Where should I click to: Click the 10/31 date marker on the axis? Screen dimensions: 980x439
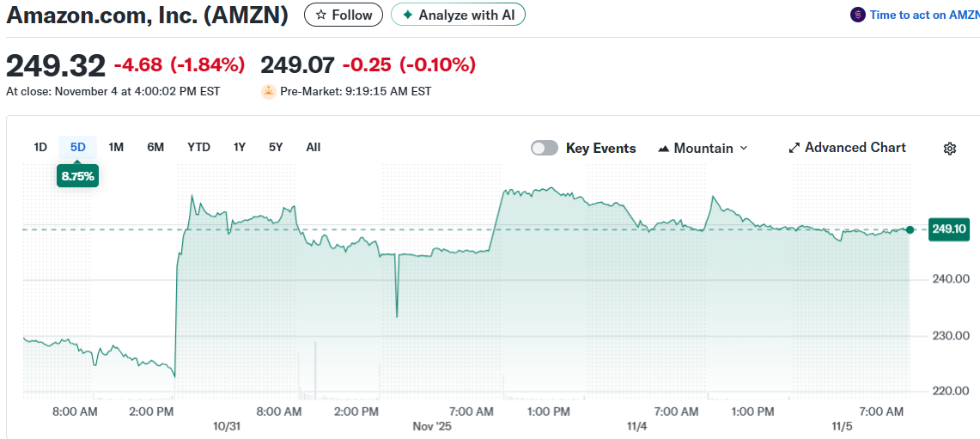[x=225, y=425]
